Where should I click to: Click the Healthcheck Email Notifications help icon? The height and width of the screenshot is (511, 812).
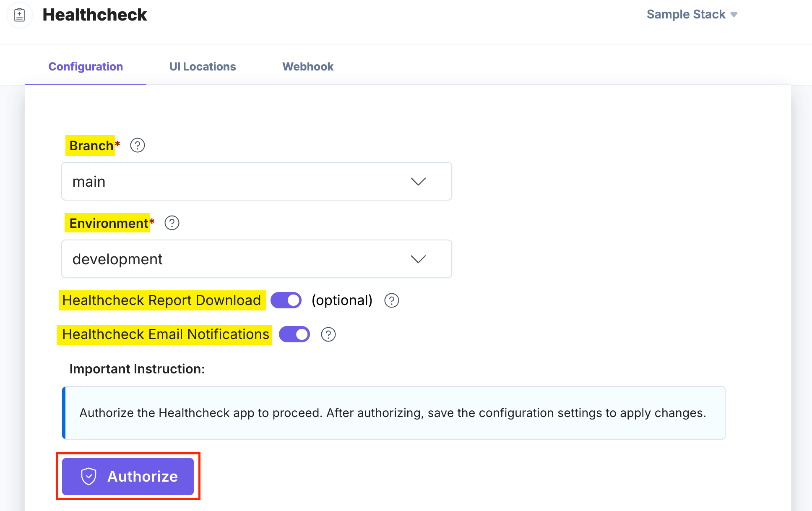[328, 334]
